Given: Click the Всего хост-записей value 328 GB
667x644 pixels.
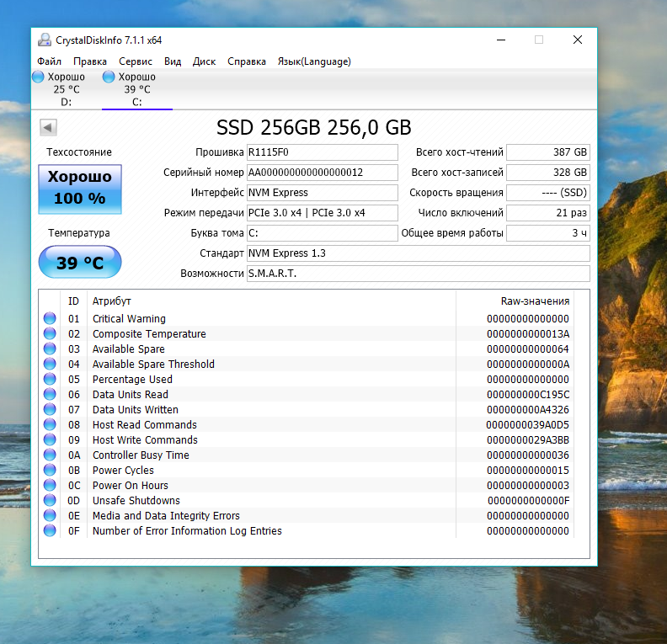Looking at the screenshot, I should coord(548,173).
